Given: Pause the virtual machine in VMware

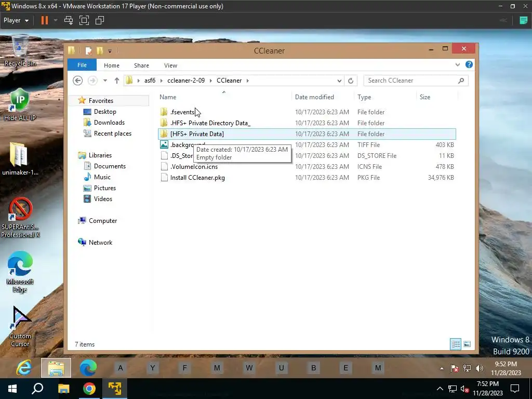Looking at the screenshot, I should tap(45, 20).
